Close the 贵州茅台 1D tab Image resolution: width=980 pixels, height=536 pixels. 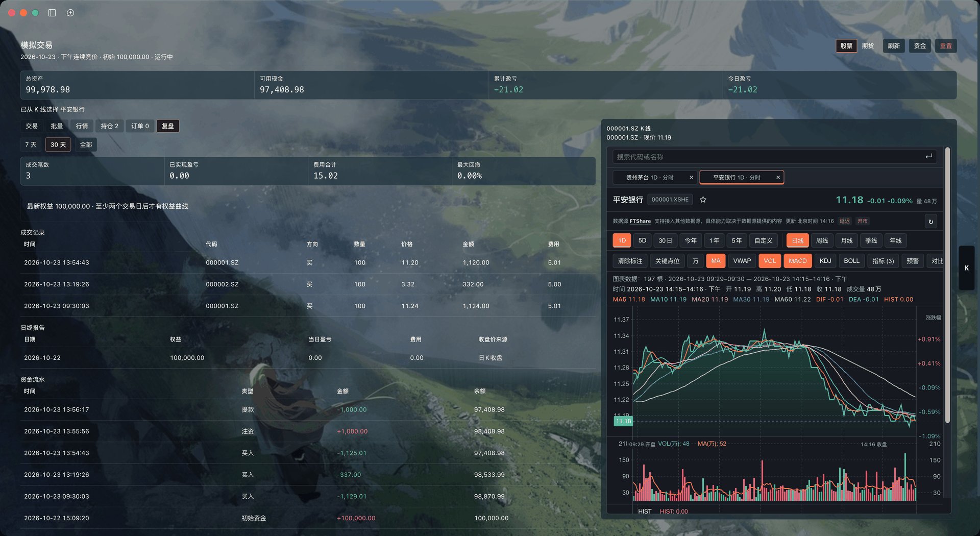[691, 177]
